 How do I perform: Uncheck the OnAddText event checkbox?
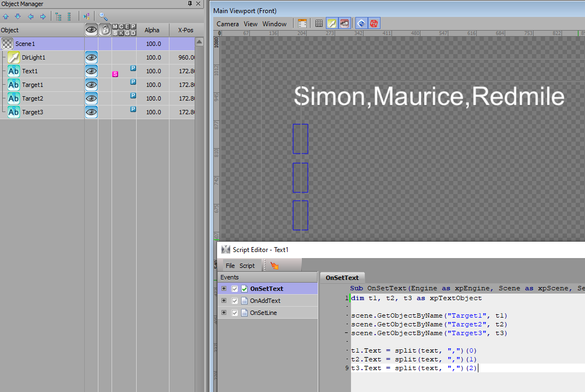click(235, 301)
